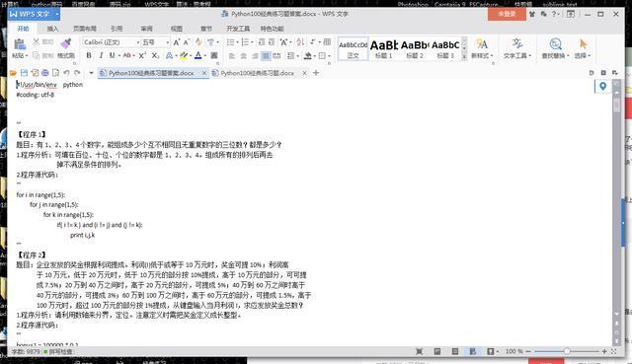The height and width of the screenshot is (364, 632).
Task: Click the Decrease indent icon
Action: click(x=261, y=41)
